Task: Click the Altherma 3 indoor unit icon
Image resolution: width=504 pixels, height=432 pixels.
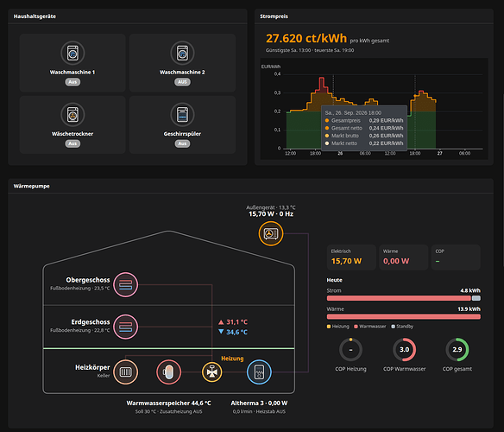Action: click(x=259, y=372)
